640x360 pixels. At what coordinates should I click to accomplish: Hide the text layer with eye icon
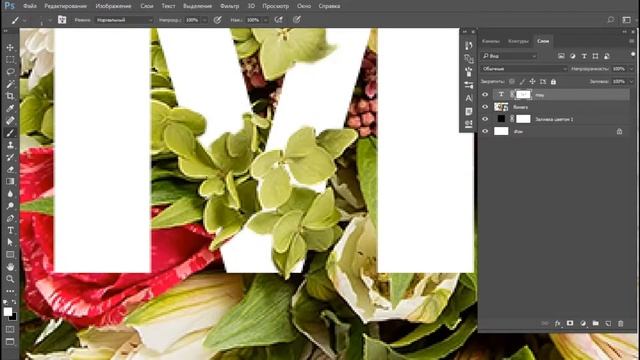[x=485, y=95]
